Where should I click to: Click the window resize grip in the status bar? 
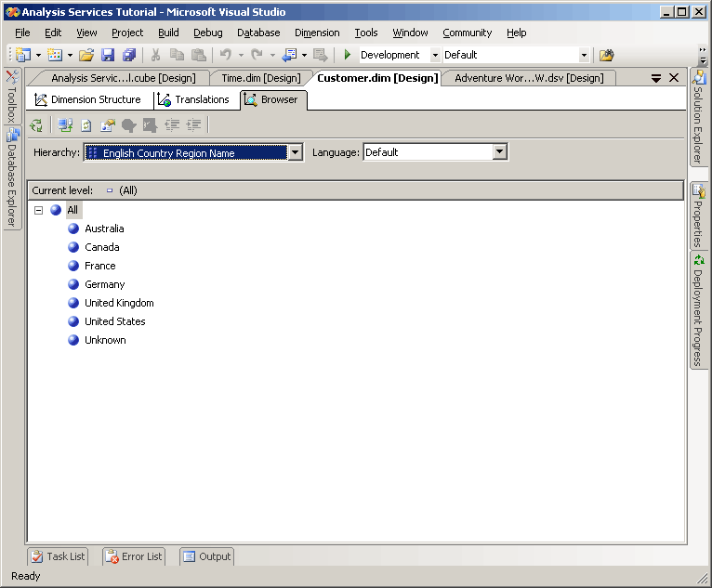pyautogui.click(x=703, y=578)
